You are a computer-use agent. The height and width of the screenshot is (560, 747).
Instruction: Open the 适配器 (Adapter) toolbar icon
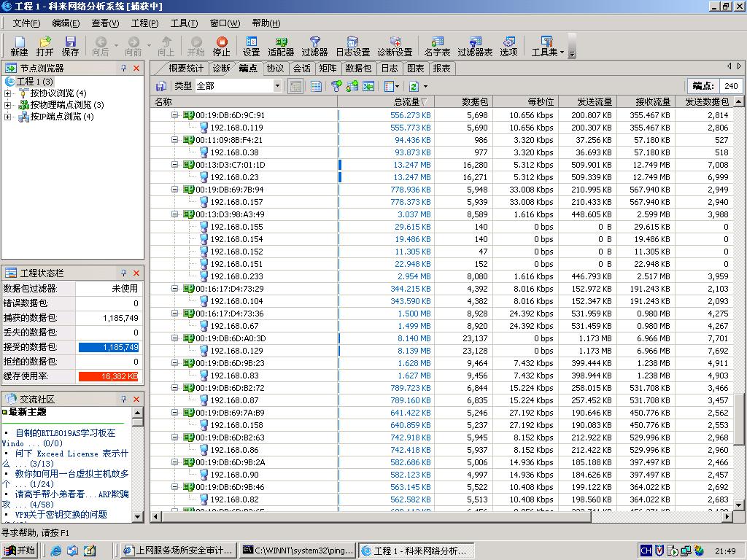pos(281,46)
